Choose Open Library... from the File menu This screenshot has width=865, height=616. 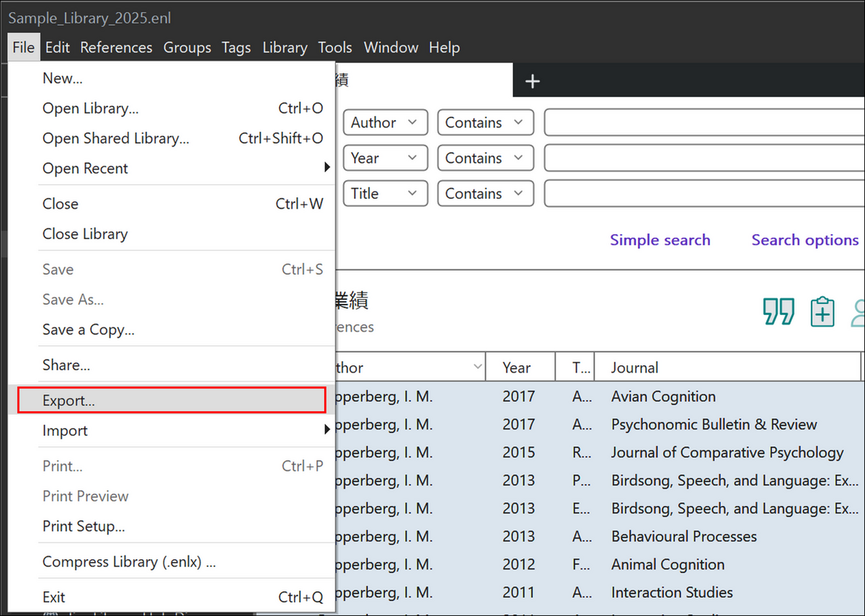click(x=172, y=108)
